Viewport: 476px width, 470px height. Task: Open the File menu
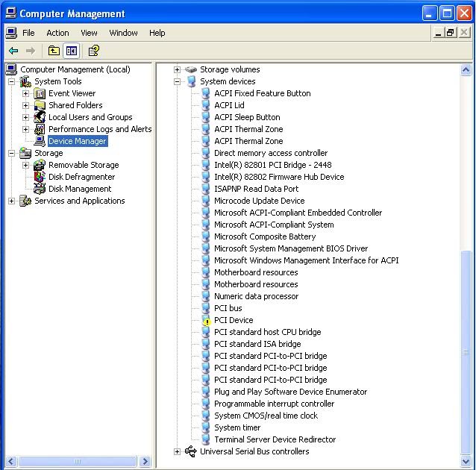tap(28, 33)
